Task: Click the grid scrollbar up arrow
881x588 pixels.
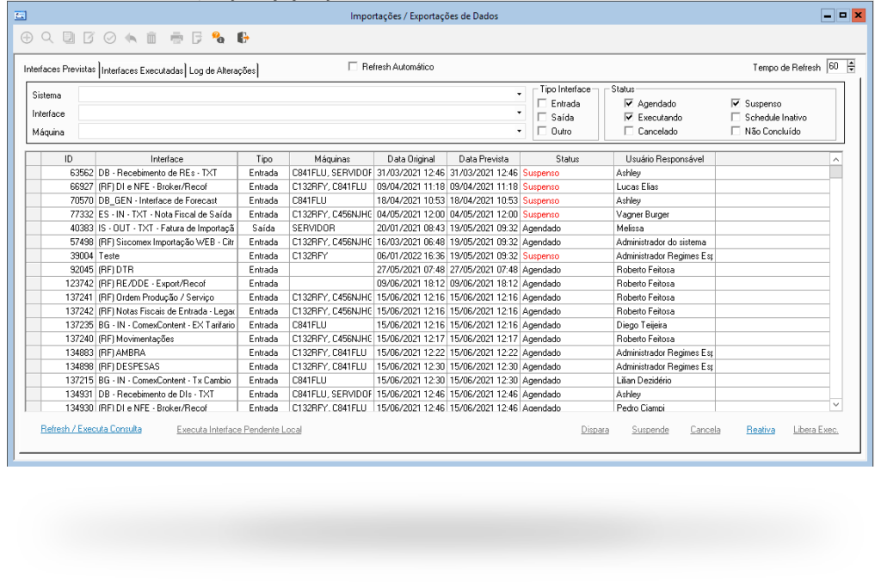Action: tap(836, 160)
